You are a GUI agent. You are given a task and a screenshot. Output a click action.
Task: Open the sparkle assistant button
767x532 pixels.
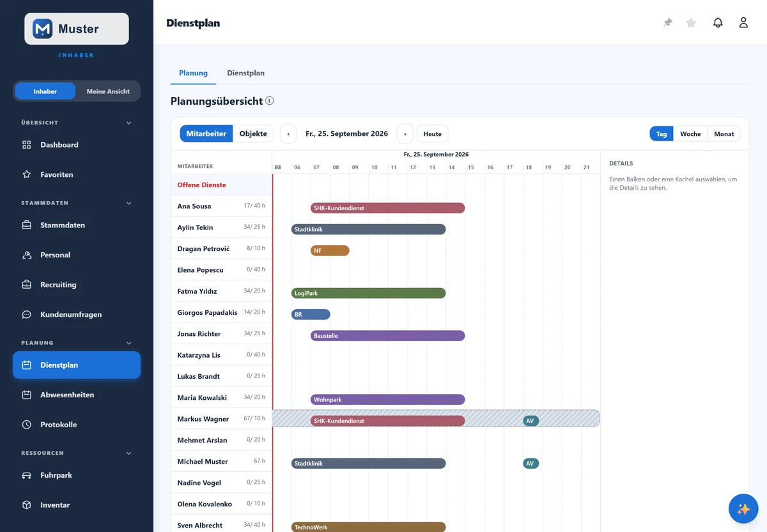click(743, 509)
